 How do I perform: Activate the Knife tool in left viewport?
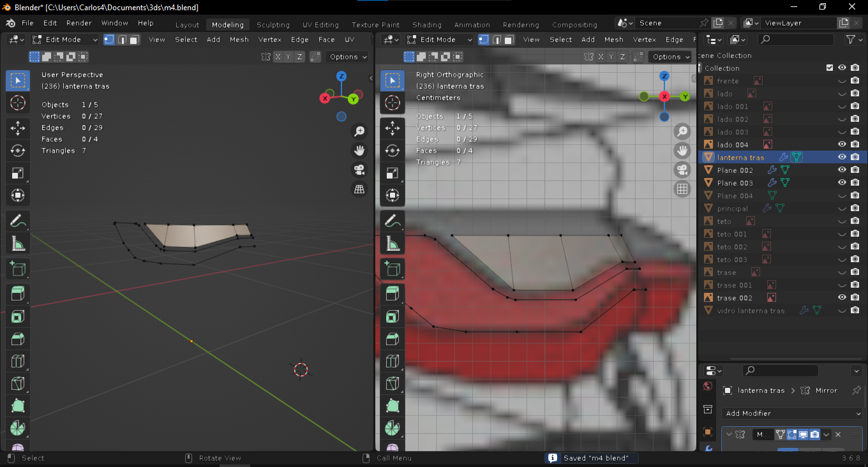point(18,383)
